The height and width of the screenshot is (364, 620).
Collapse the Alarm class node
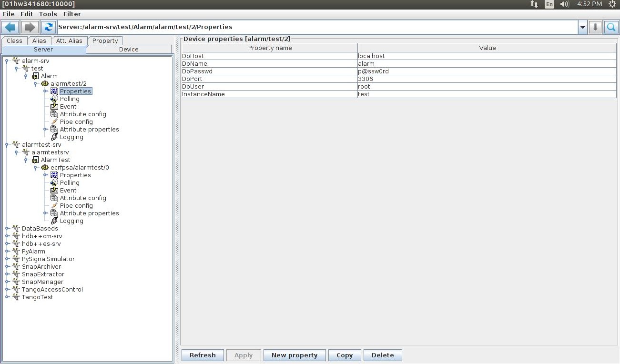pyautogui.click(x=26, y=76)
